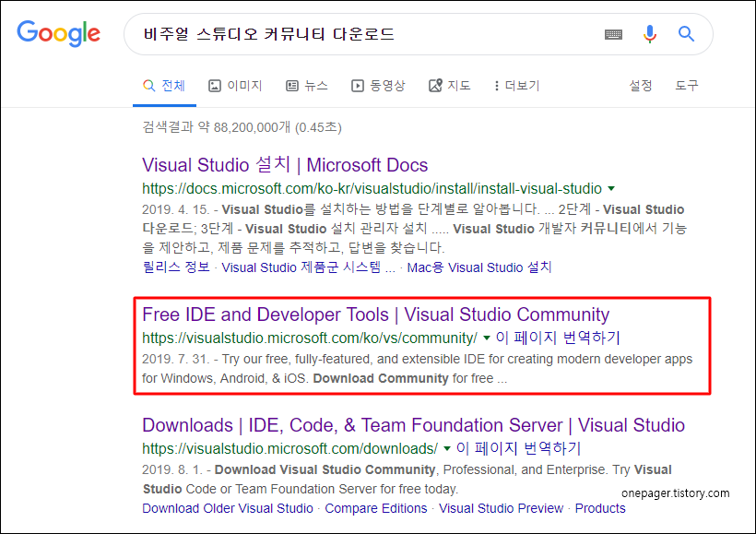
Task: Click the docs.microsoft.com install URL text
Action: pyautogui.click(x=372, y=188)
